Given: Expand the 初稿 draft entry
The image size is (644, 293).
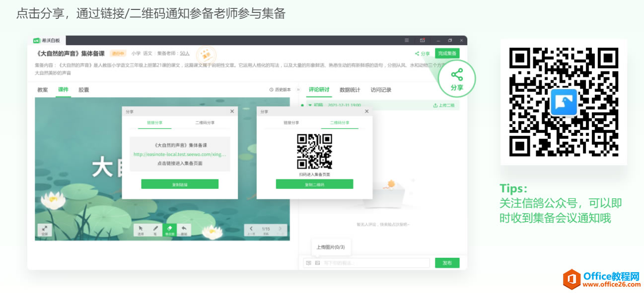Looking at the screenshot, I should [310, 105].
